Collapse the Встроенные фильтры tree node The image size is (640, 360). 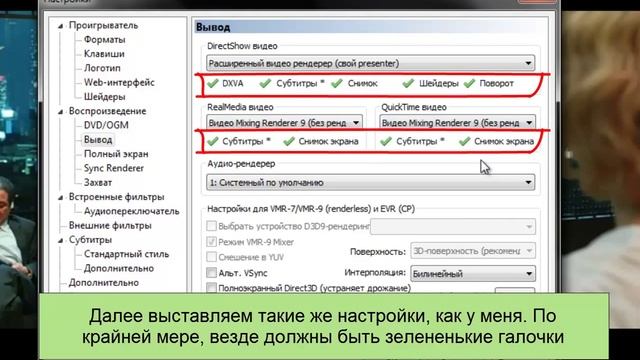click(60, 198)
